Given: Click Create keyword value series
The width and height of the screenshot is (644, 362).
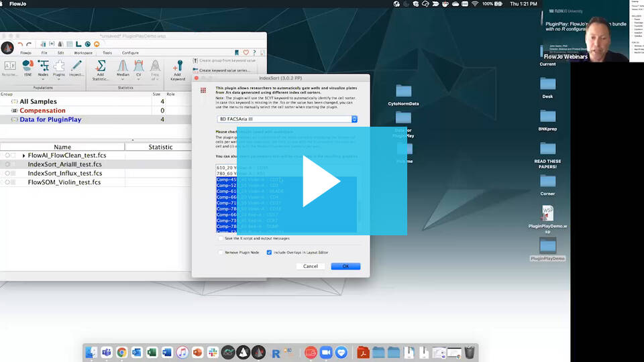Looking at the screenshot, I should coord(221,70).
